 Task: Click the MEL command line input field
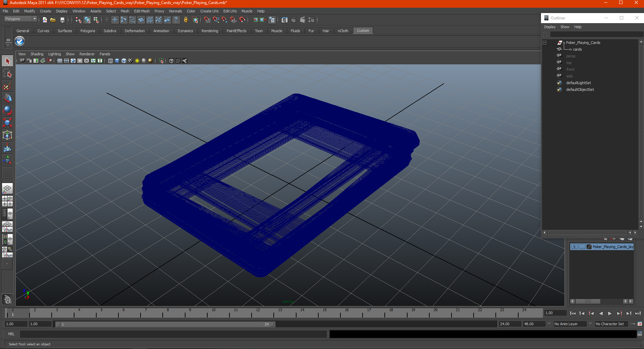(x=173, y=334)
